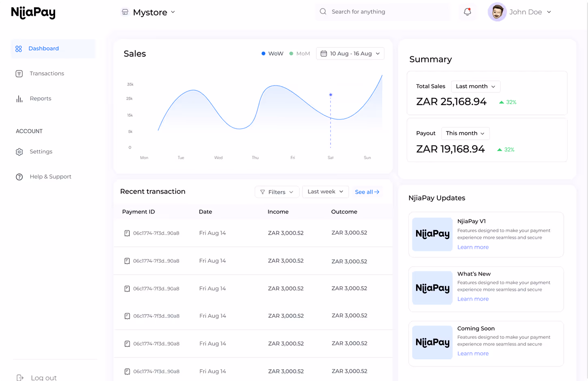Change the Payout period with This month dropdown
The height and width of the screenshot is (381, 588).
tap(465, 133)
